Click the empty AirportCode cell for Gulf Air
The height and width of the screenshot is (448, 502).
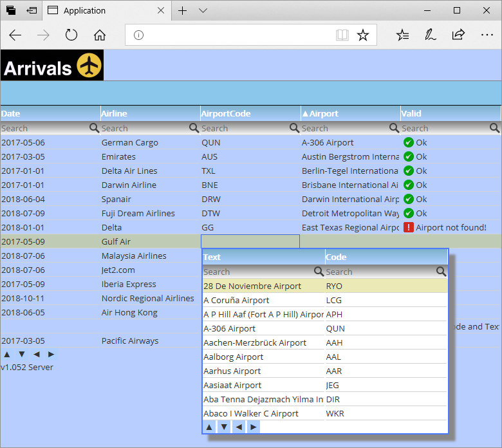tap(250, 241)
